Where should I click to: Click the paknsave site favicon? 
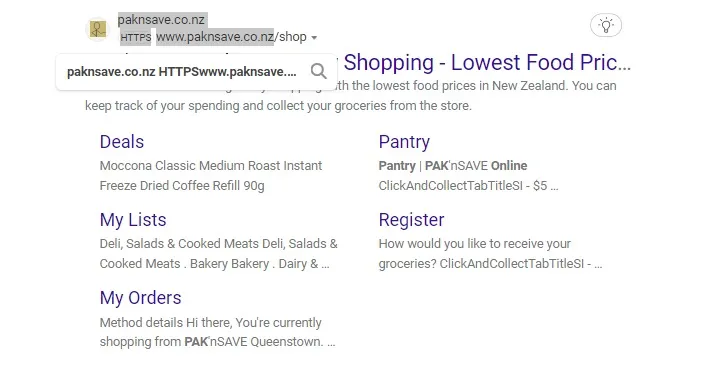(x=98, y=30)
